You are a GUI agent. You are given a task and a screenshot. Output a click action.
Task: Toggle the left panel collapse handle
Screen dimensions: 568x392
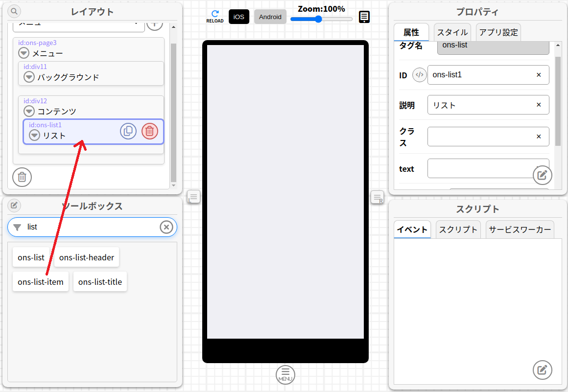(x=193, y=197)
